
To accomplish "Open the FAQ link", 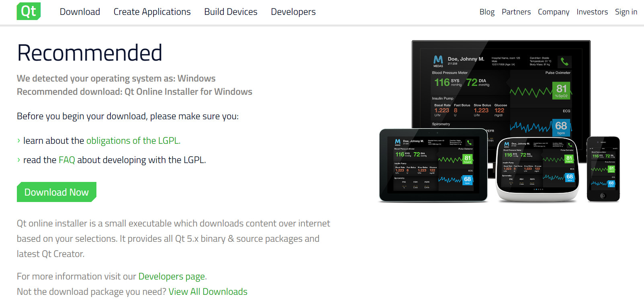I will [67, 160].
